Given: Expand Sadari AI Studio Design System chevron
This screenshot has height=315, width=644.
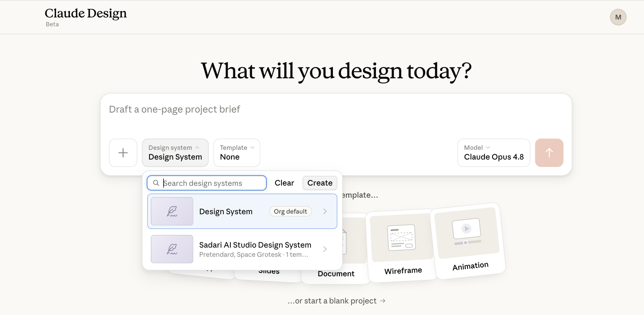Looking at the screenshot, I should click(x=325, y=249).
